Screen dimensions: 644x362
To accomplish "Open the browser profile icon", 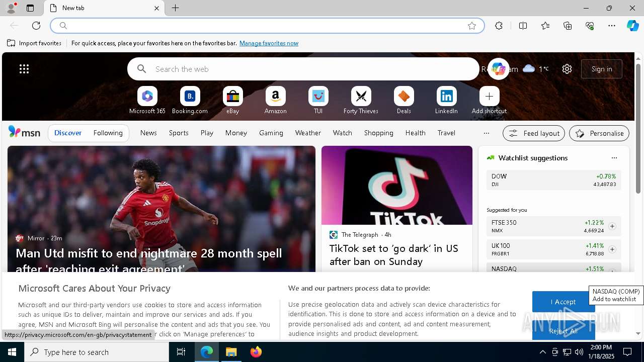I will [11, 8].
